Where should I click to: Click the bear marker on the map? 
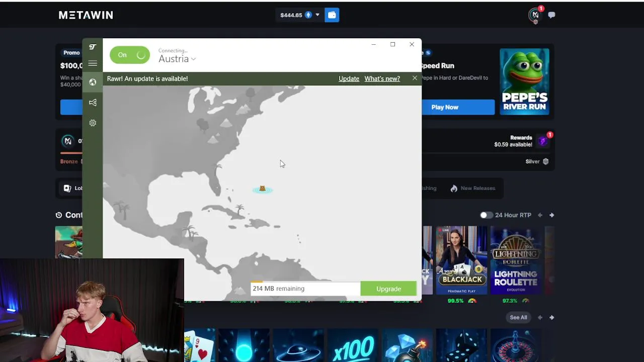tap(262, 189)
